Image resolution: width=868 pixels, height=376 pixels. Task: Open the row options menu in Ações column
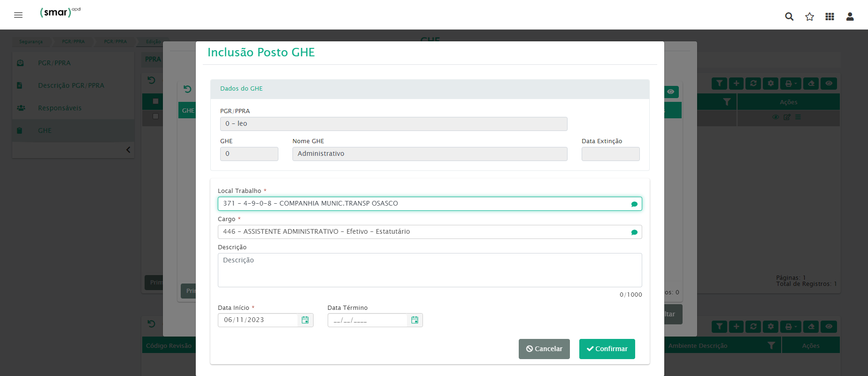coord(798,117)
